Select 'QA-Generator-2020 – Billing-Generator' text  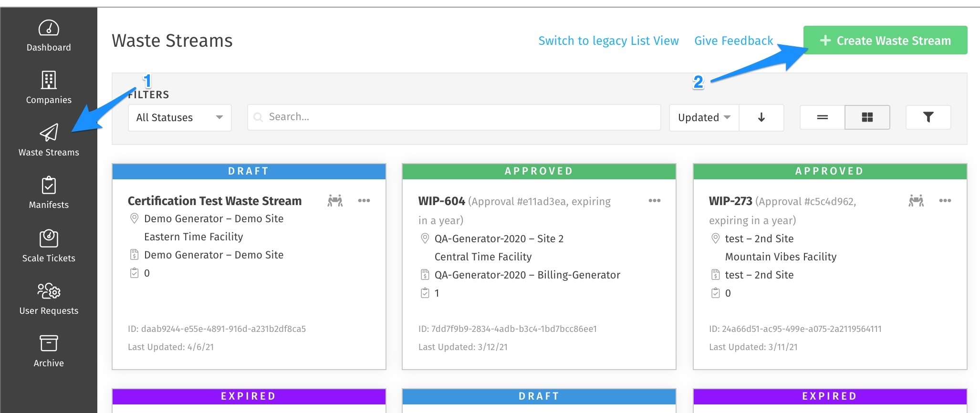pos(527,275)
